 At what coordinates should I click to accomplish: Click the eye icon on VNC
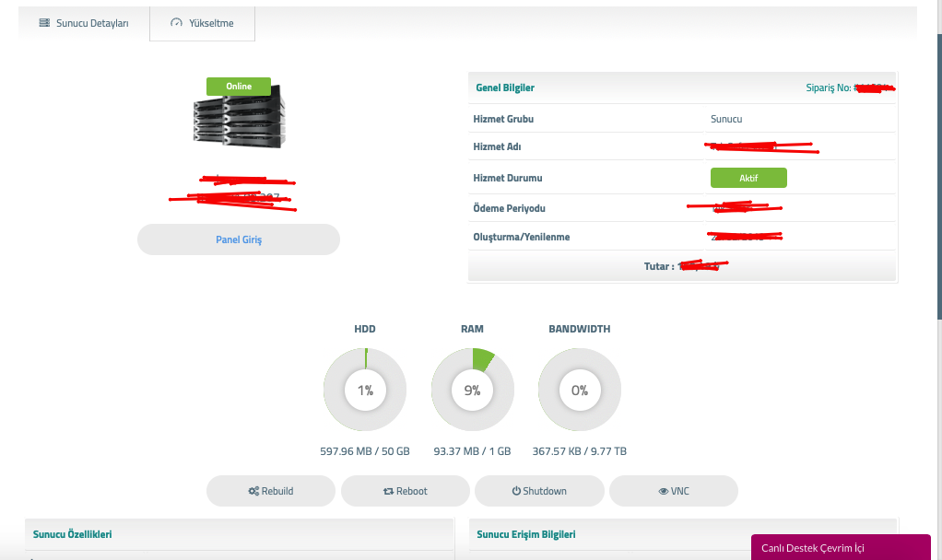663,491
